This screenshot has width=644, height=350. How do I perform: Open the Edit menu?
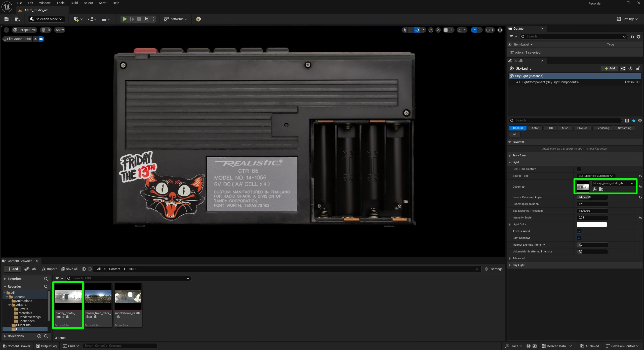click(30, 3)
